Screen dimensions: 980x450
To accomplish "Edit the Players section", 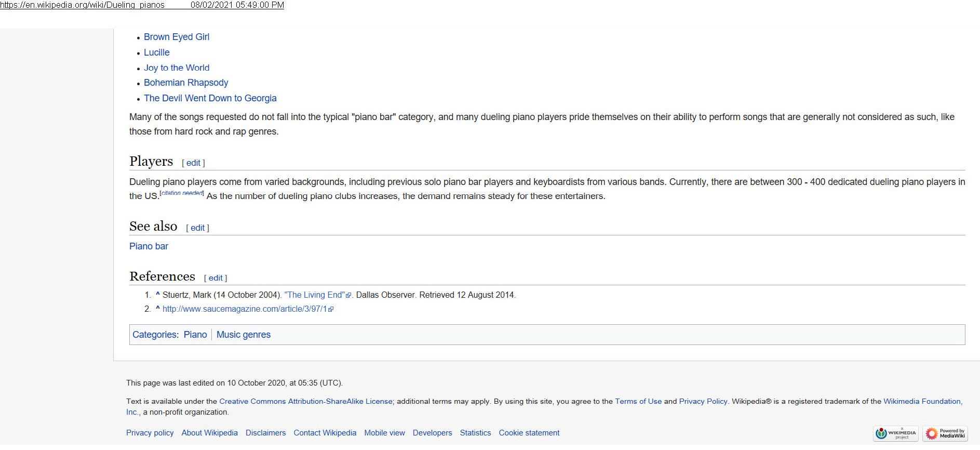I will (x=193, y=163).
